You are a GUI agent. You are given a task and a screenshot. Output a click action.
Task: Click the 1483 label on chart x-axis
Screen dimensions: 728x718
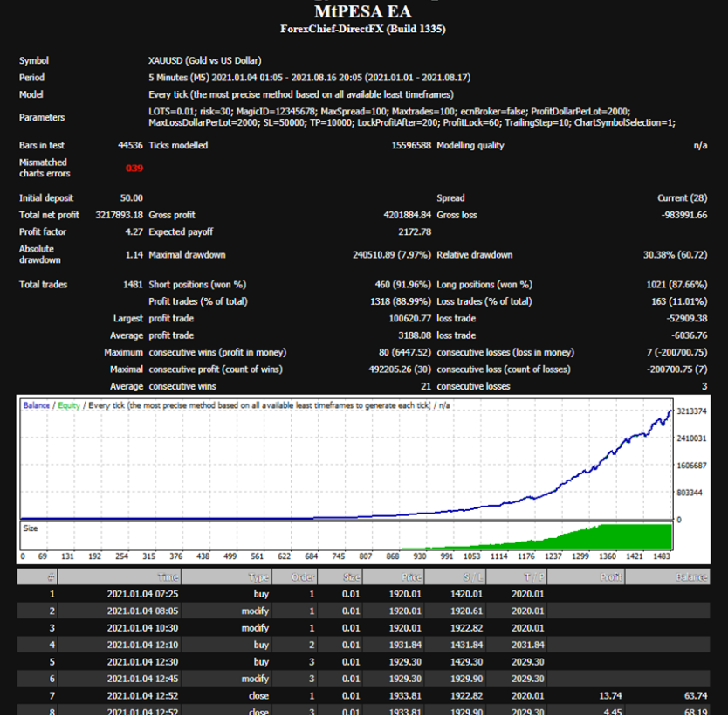663,556
